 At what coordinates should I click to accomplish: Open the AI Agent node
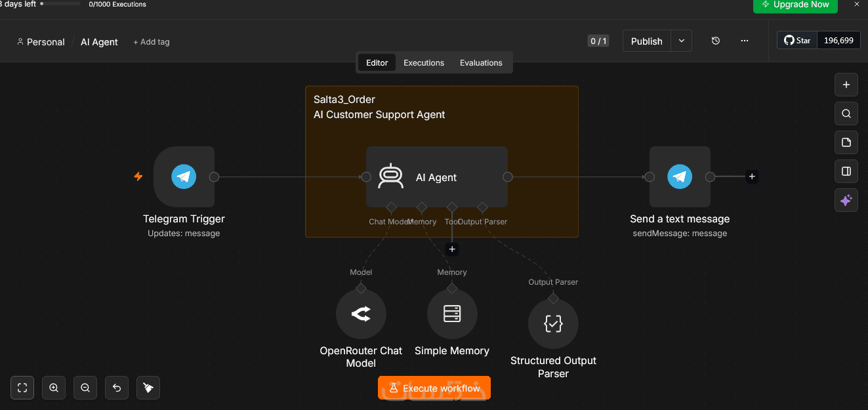pos(436,176)
